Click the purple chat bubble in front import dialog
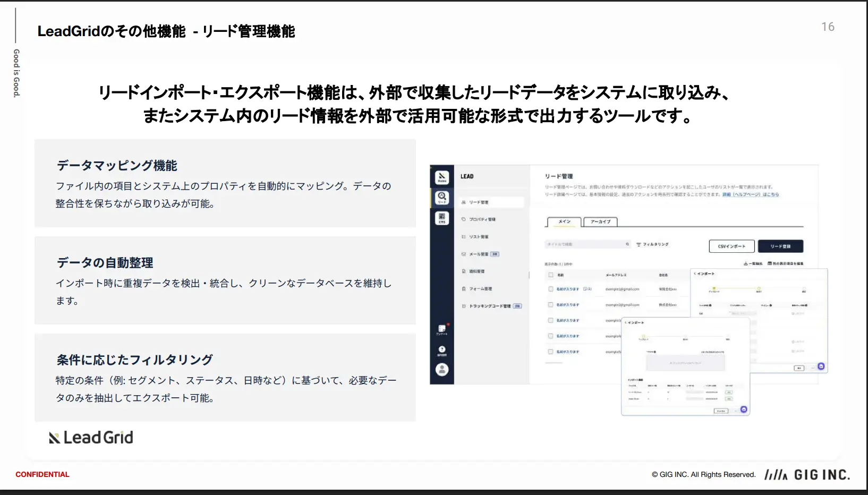868x495 pixels. (744, 409)
